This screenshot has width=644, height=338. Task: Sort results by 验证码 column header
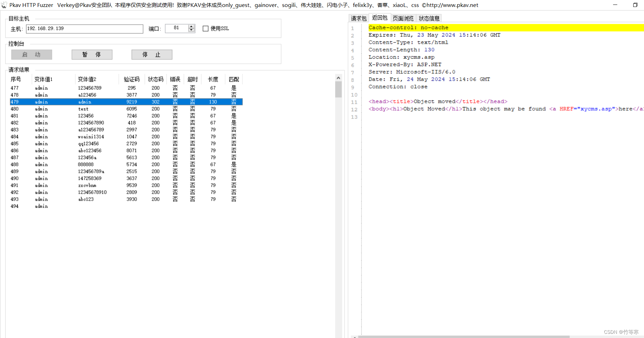[x=132, y=79]
